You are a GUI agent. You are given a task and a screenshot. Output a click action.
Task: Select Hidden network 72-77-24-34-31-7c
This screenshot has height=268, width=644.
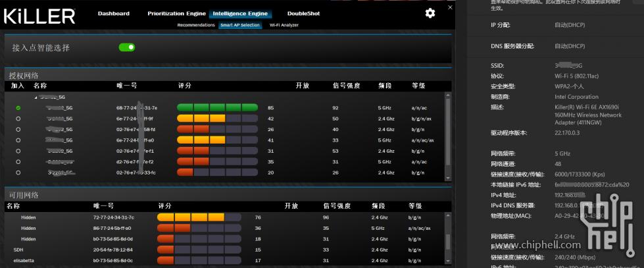[225, 217]
